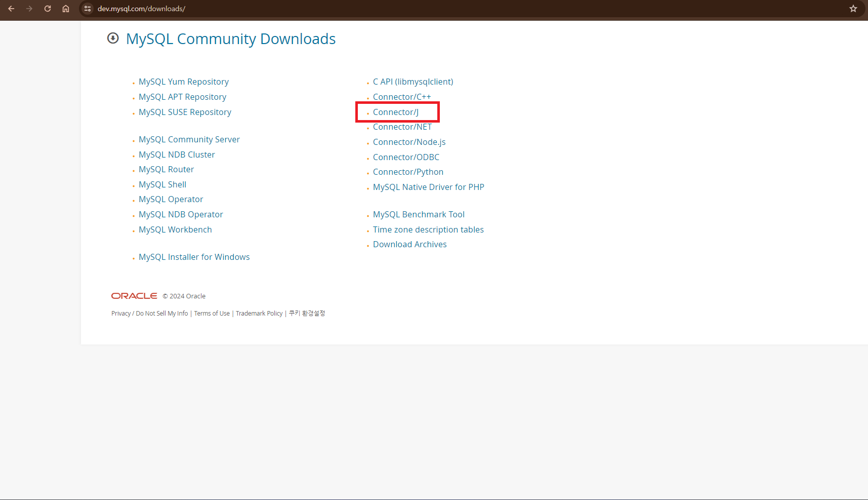This screenshot has height=500, width=868.
Task: Open Connector/ODBC link
Action: (x=406, y=157)
